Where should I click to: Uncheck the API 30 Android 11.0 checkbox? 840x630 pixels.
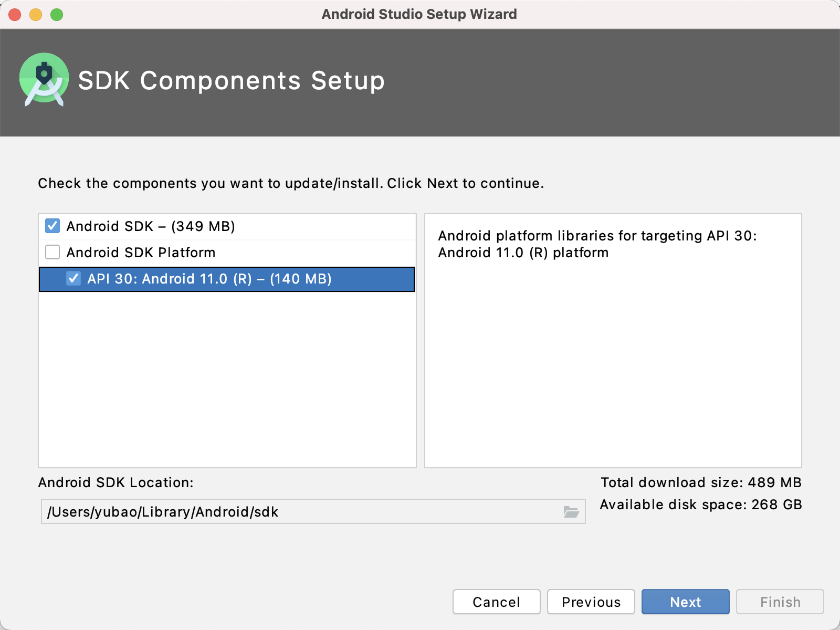73,279
